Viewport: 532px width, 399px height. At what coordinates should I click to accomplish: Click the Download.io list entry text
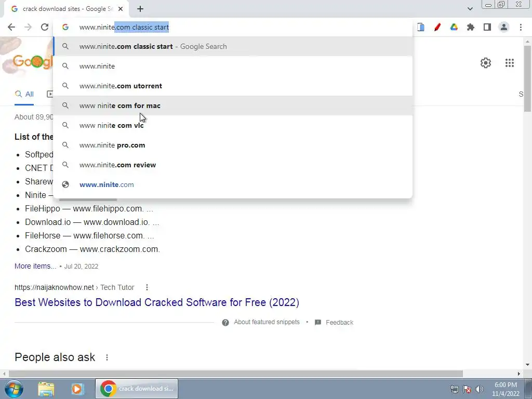point(92,222)
